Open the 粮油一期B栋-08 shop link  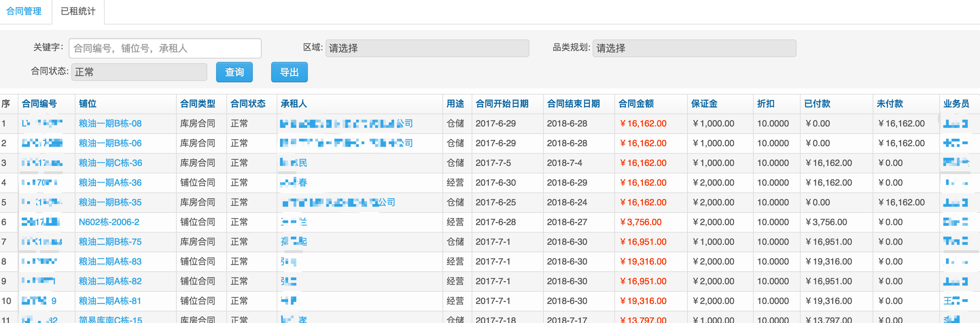(110, 124)
